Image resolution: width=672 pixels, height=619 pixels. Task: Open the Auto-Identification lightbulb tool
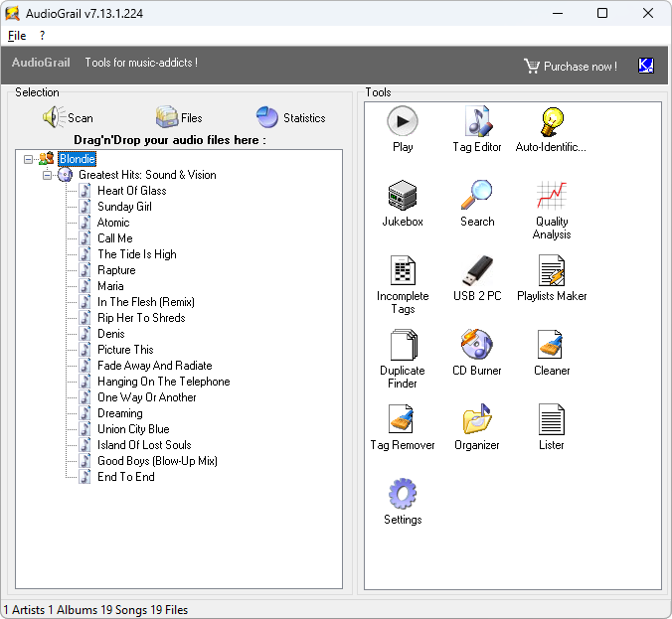pyautogui.click(x=551, y=129)
